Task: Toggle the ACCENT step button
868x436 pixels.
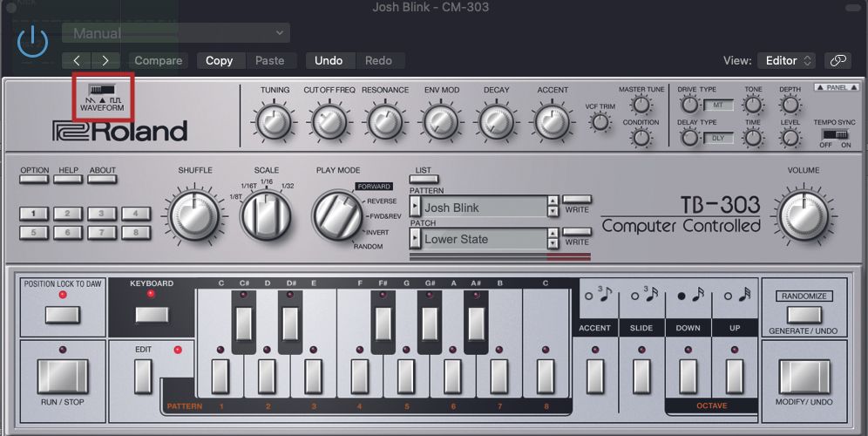Action: point(595,377)
